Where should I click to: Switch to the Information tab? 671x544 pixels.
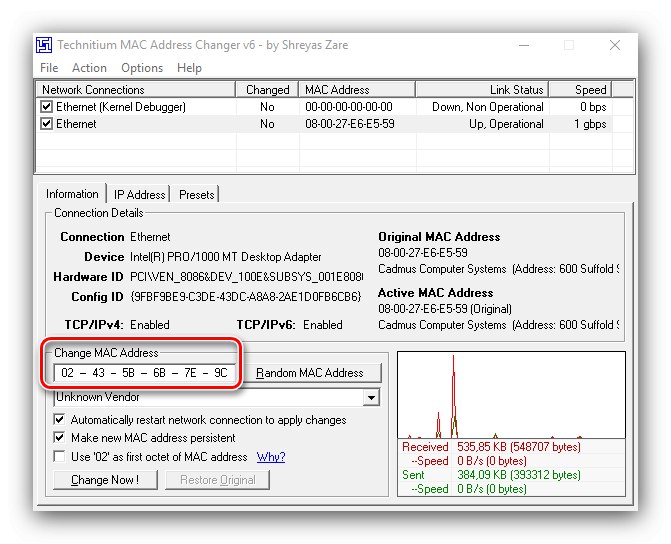(72, 194)
